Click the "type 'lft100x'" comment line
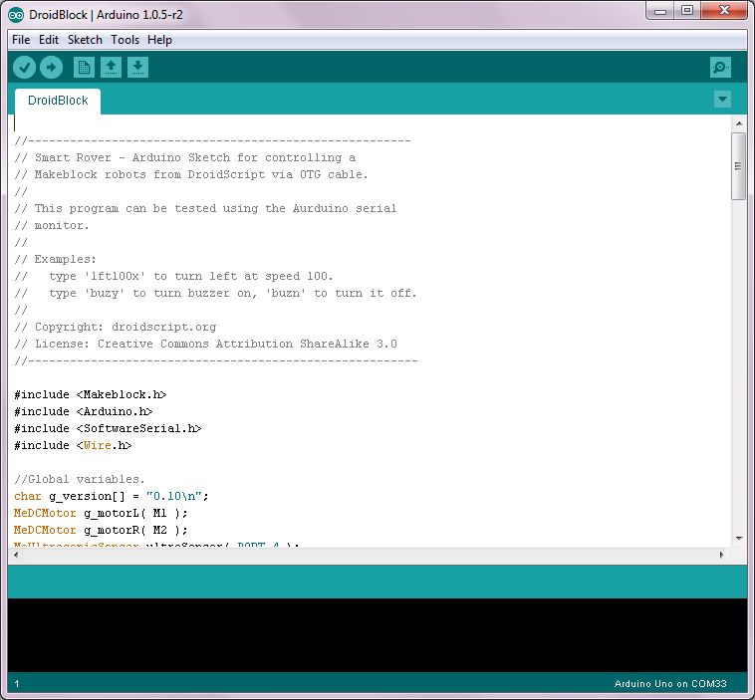Viewport: 755px width, 700px height. (x=173, y=277)
